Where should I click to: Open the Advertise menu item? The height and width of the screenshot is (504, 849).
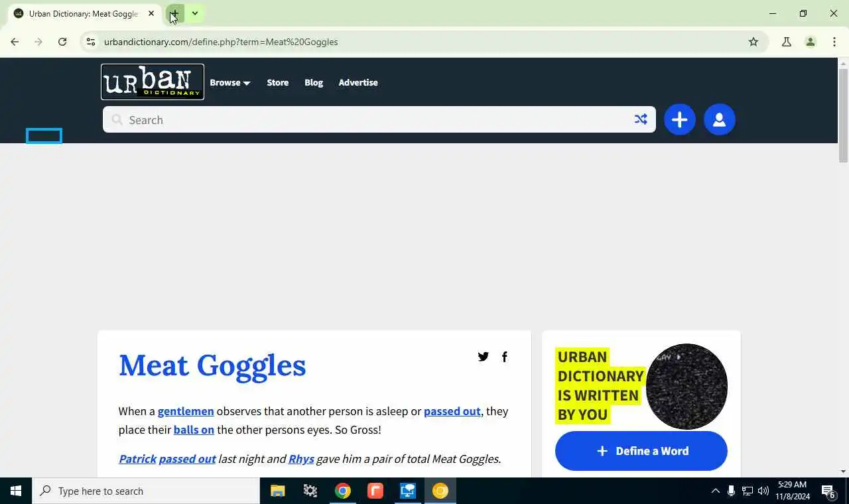(358, 83)
